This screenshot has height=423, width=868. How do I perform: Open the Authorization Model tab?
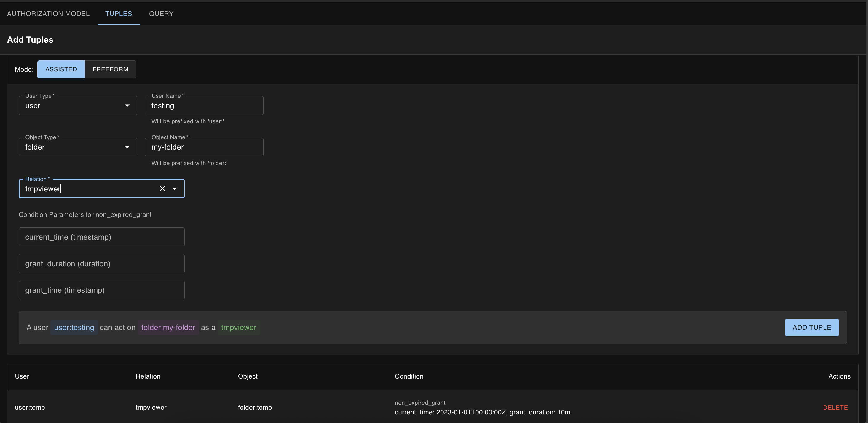click(x=48, y=14)
